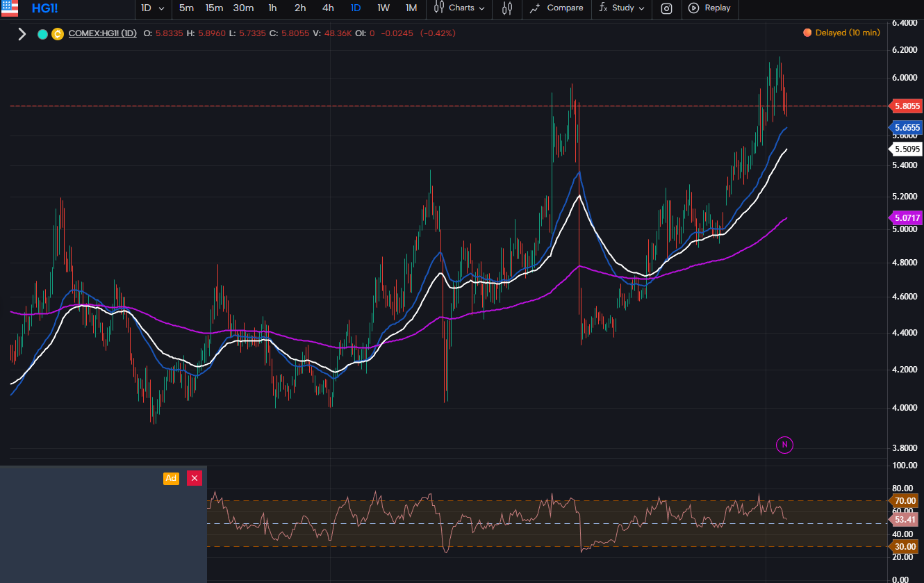The image size is (924, 583).
Task: Open the Charts type dropdown
Action: (x=459, y=8)
